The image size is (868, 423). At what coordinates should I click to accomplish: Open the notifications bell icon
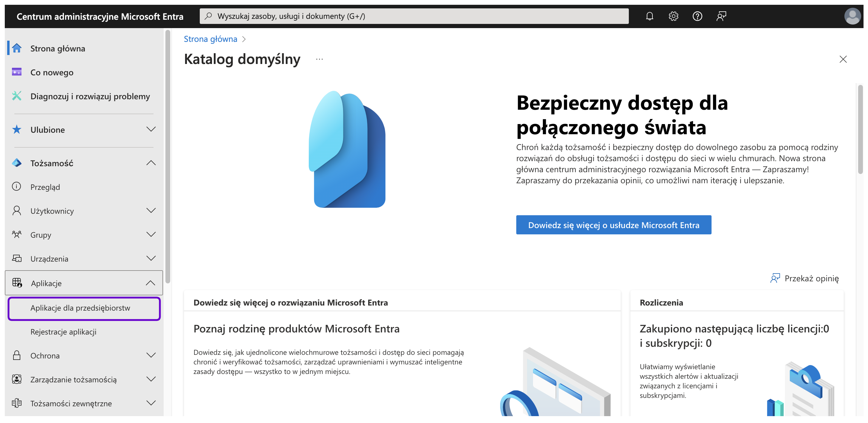[649, 16]
